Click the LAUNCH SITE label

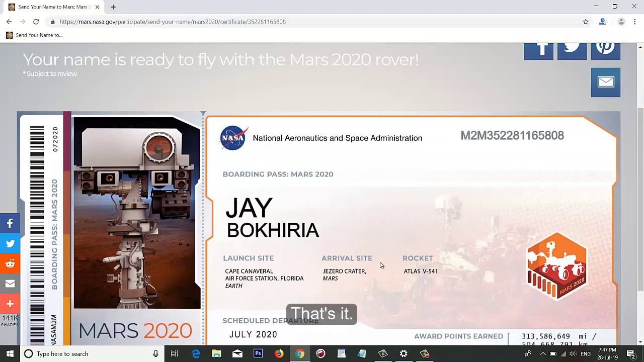point(249,258)
